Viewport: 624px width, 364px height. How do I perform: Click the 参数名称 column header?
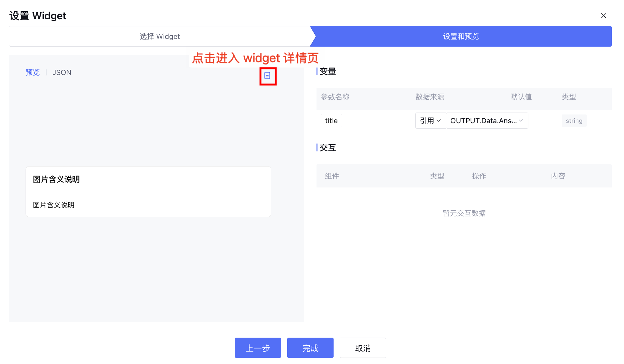tap(335, 97)
